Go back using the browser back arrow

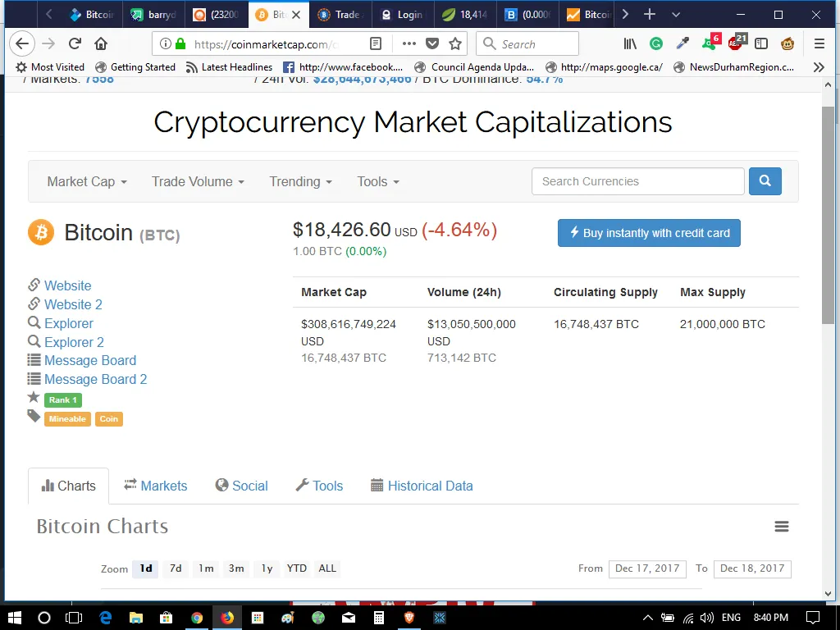[x=21, y=44]
